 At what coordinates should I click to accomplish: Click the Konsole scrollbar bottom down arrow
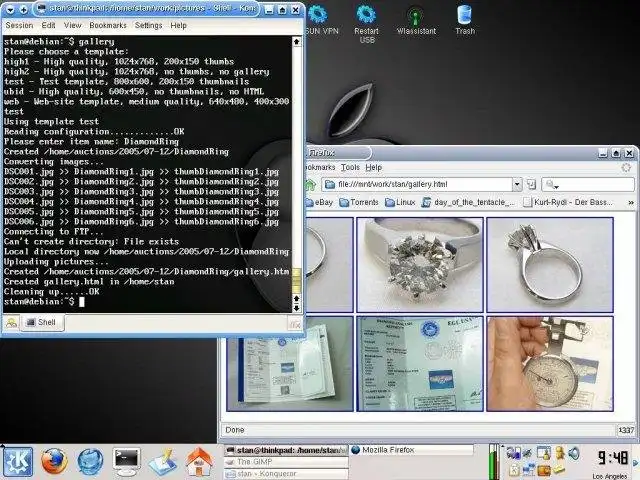[x=297, y=308]
